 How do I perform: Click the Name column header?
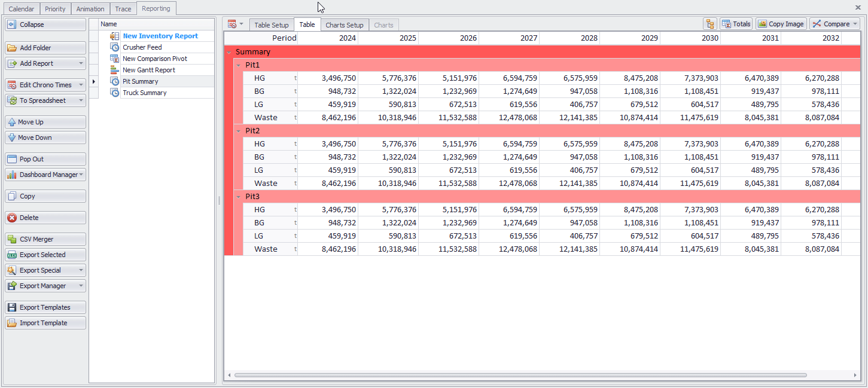(x=157, y=24)
